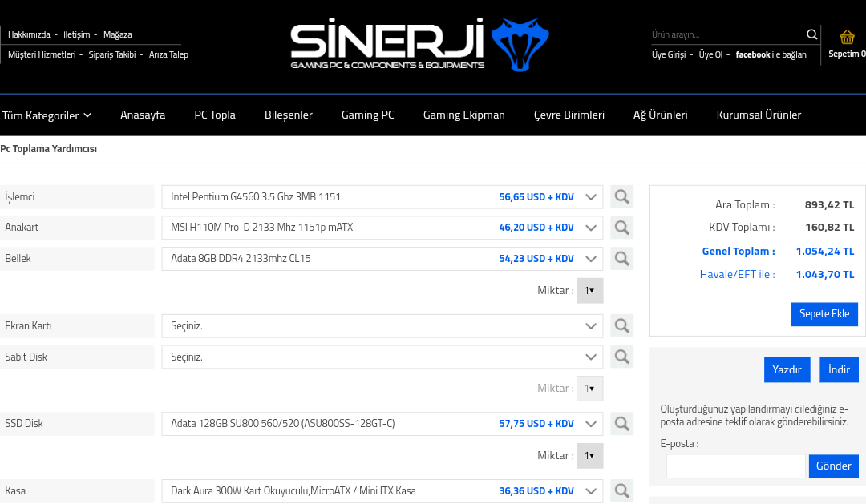
Task: Click the Sepetim label in the header
Action: click(x=847, y=54)
